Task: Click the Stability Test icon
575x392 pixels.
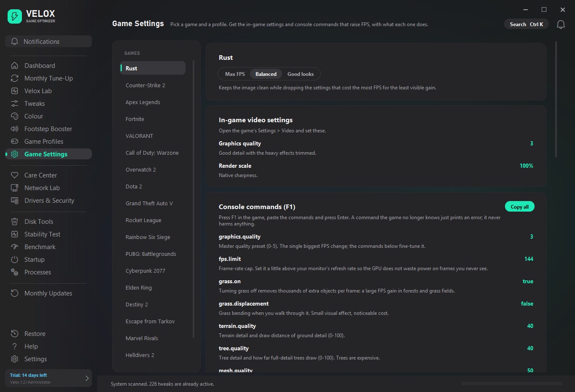Action: (x=14, y=234)
